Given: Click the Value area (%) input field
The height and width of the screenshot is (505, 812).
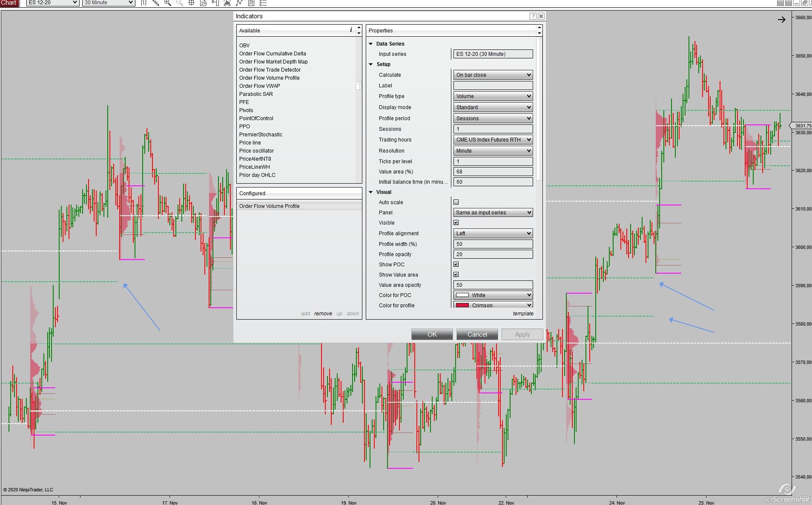Looking at the screenshot, I should pyautogui.click(x=493, y=172).
